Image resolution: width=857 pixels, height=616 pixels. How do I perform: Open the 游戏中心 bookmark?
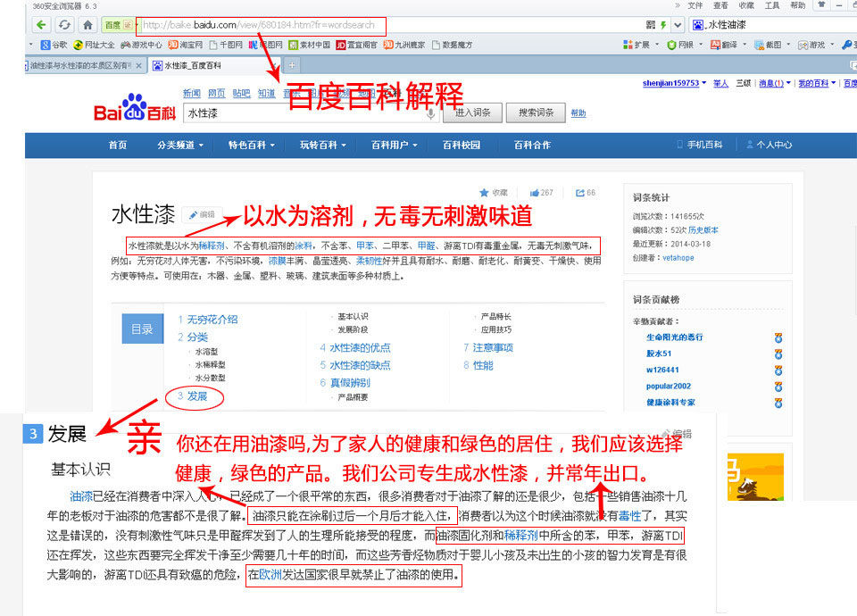click(x=142, y=45)
